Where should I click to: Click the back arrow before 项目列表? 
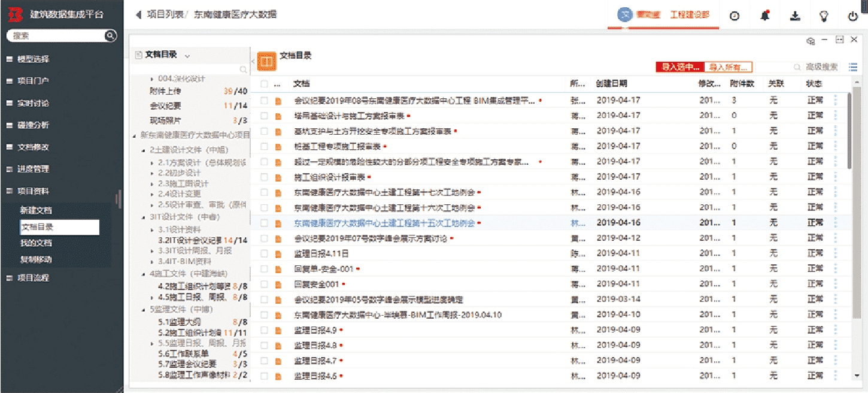point(139,14)
